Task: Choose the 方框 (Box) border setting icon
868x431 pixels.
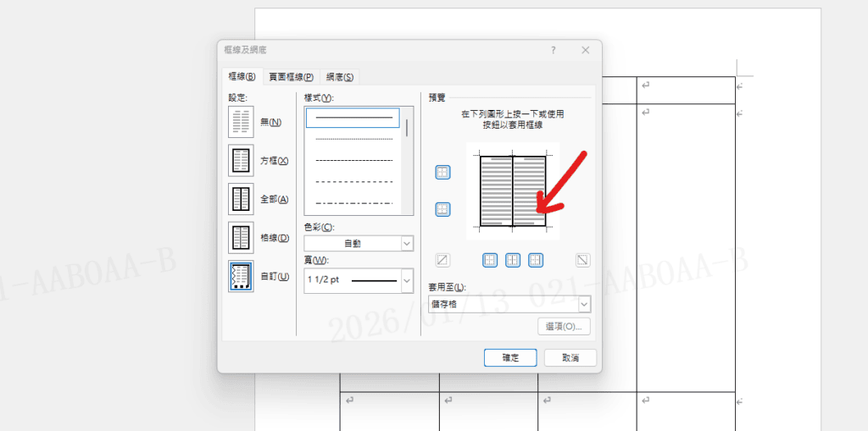Action: pos(242,161)
